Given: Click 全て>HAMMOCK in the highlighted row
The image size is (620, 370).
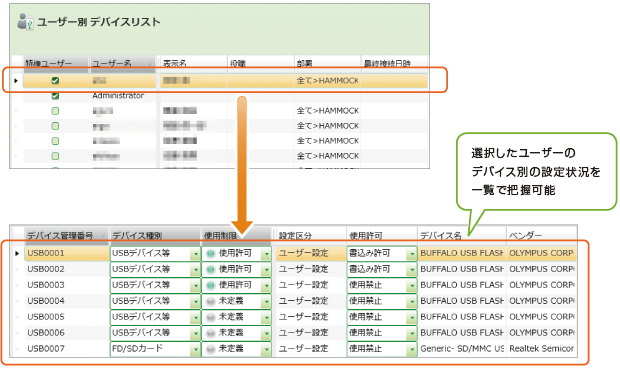Looking at the screenshot, I should 327,81.
